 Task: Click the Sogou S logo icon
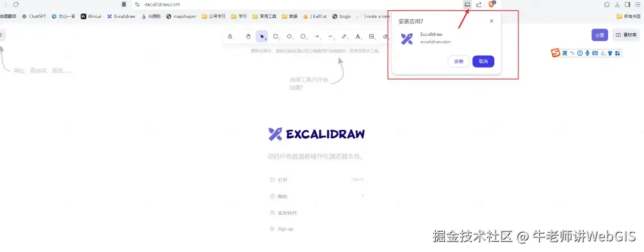pyautogui.click(x=555, y=53)
